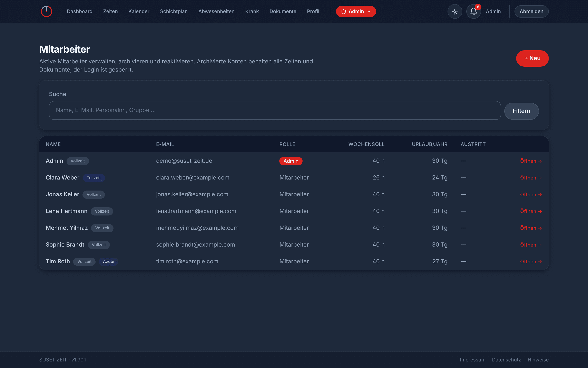The width and height of the screenshot is (588, 368).
Task: Open the Zeiten page
Action: pos(110,11)
